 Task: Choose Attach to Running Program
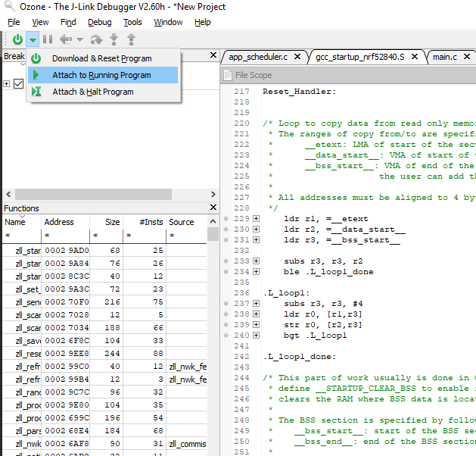[103, 75]
